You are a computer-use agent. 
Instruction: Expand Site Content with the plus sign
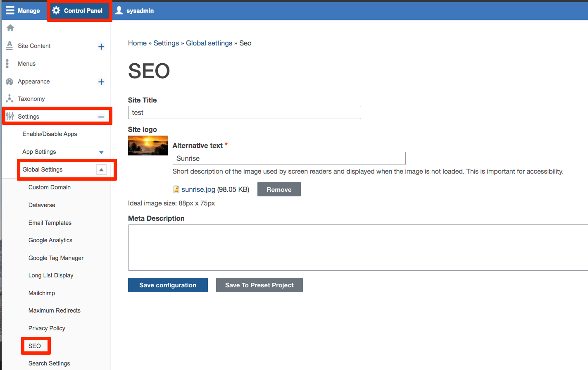pos(101,46)
